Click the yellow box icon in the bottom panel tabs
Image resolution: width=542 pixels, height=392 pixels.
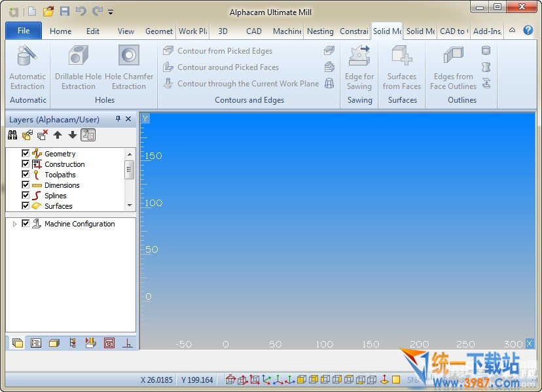[54, 343]
